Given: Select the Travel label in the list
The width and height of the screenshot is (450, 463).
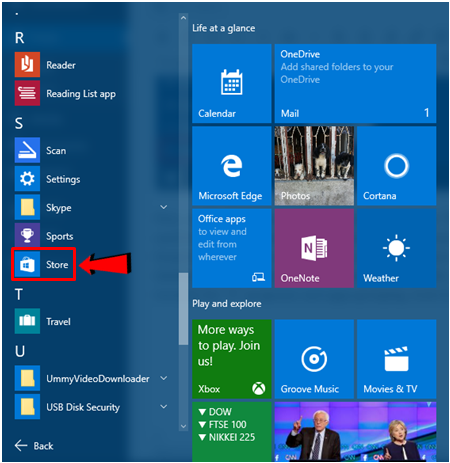Looking at the screenshot, I should (x=58, y=322).
